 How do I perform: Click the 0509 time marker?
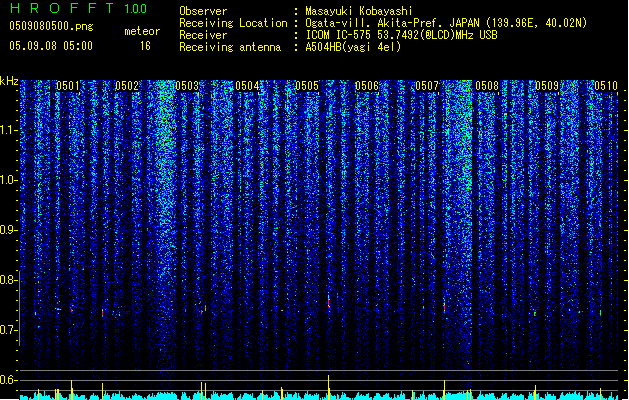click(547, 85)
